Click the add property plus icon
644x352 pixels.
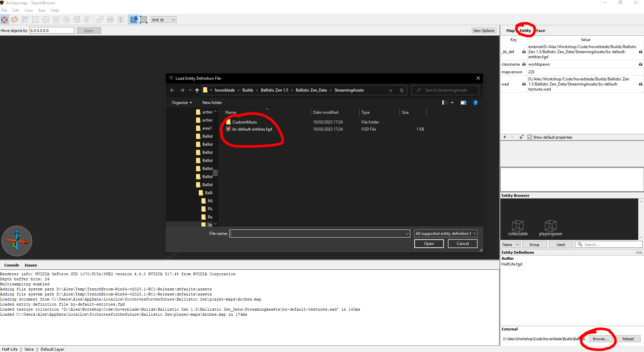tap(505, 137)
